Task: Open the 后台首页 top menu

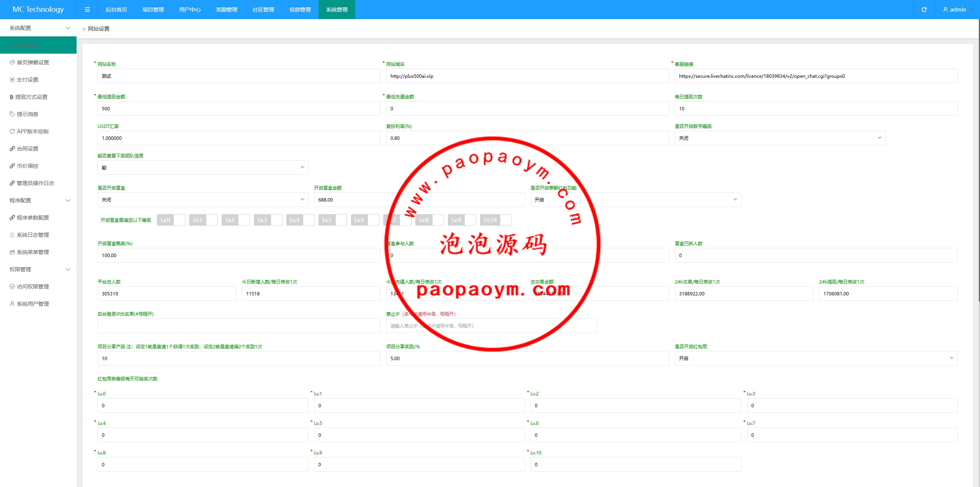Action: [x=116, y=10]
